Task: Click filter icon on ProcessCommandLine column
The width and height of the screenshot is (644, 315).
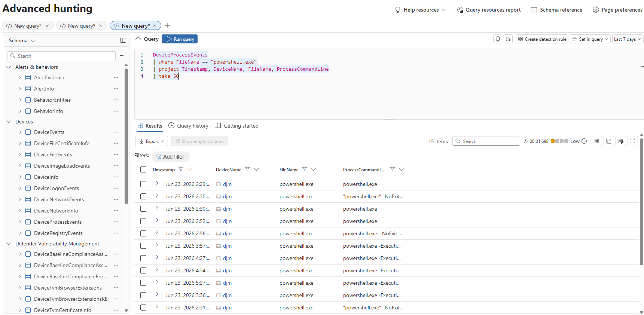Action: [393, 169]
